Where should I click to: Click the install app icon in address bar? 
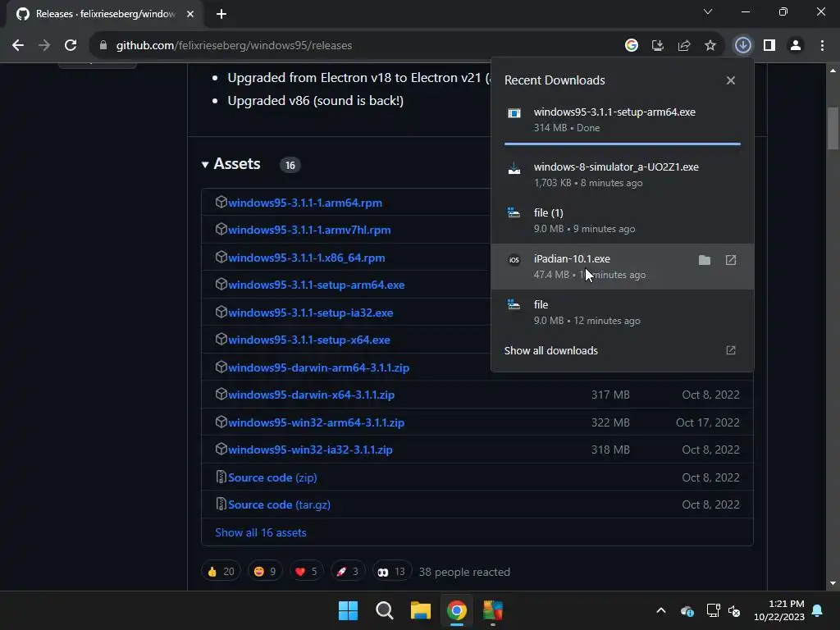657,45
